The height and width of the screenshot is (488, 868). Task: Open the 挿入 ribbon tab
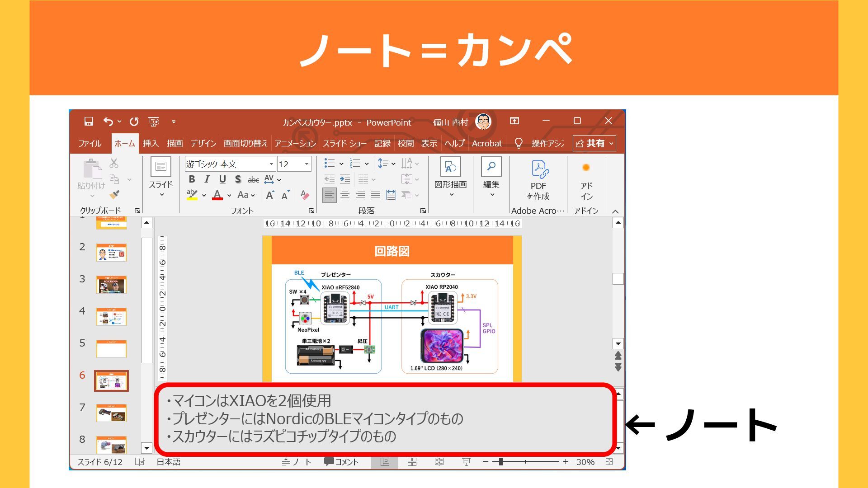tap(151, 143)
